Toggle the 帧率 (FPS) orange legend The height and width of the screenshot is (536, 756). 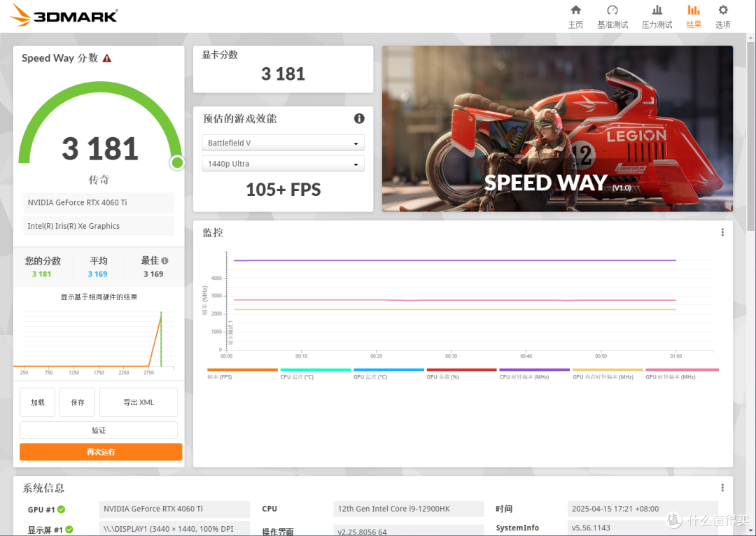(242, 374)
